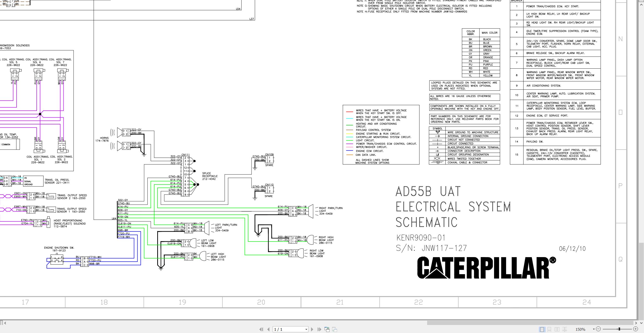
Task: Click the zoom slider track
Action: pos(617,329)
